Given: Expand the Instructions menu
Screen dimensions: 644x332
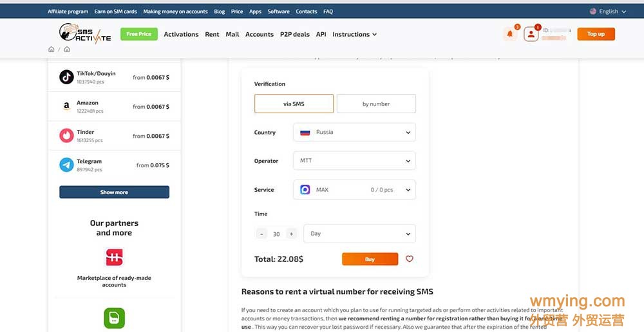Looking at the screenshot, I should tap(354, 35).
